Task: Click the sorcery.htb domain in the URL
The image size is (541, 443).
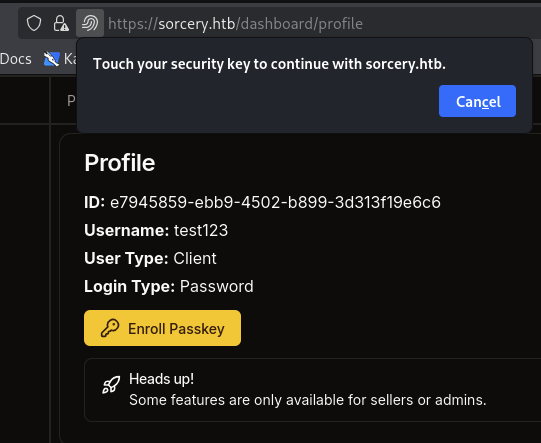Action: [197, 24]
